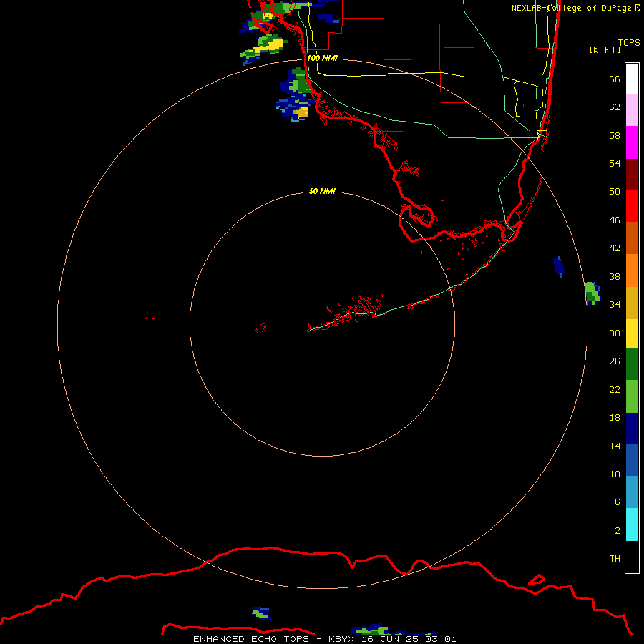Click the cyan legend swatch
The width and height of the screenshot is (644, 644).
click(632, 525)
